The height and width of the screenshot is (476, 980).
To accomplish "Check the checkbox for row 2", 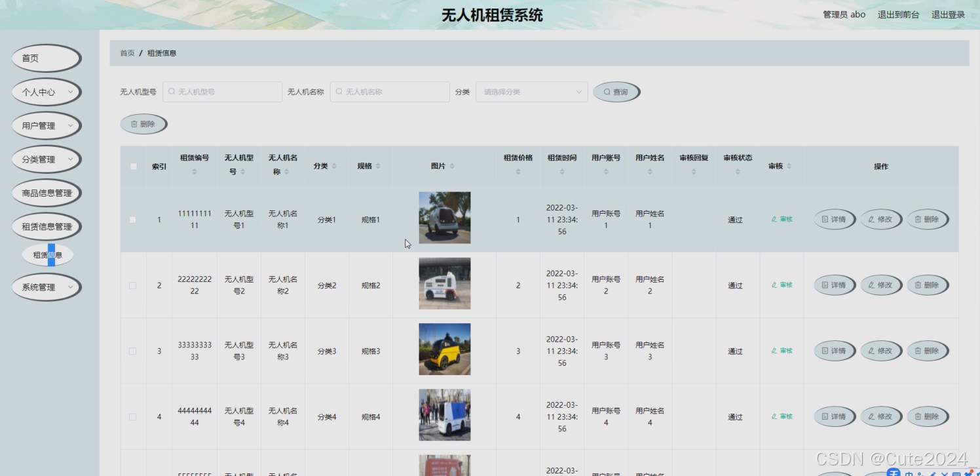I will coord(133,285).
